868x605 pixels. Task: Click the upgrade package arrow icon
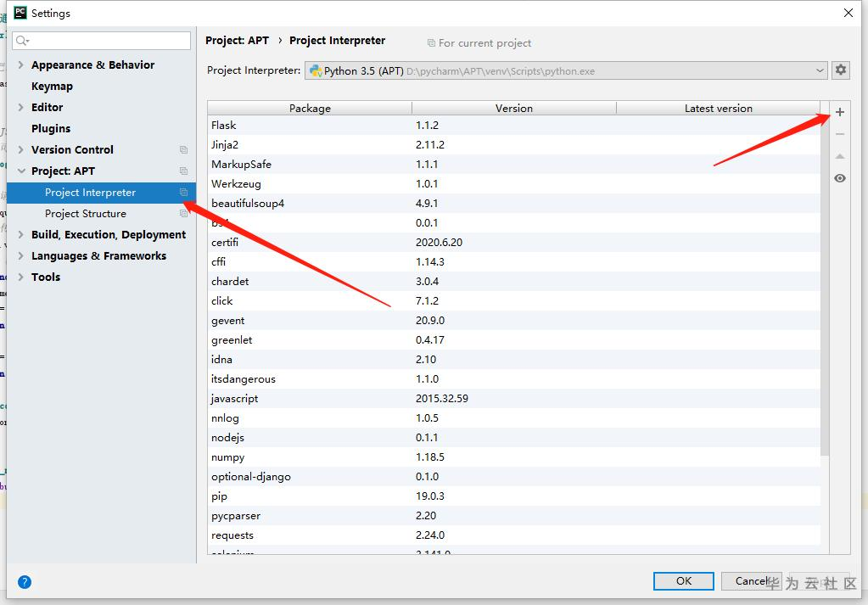pos(840,156)
